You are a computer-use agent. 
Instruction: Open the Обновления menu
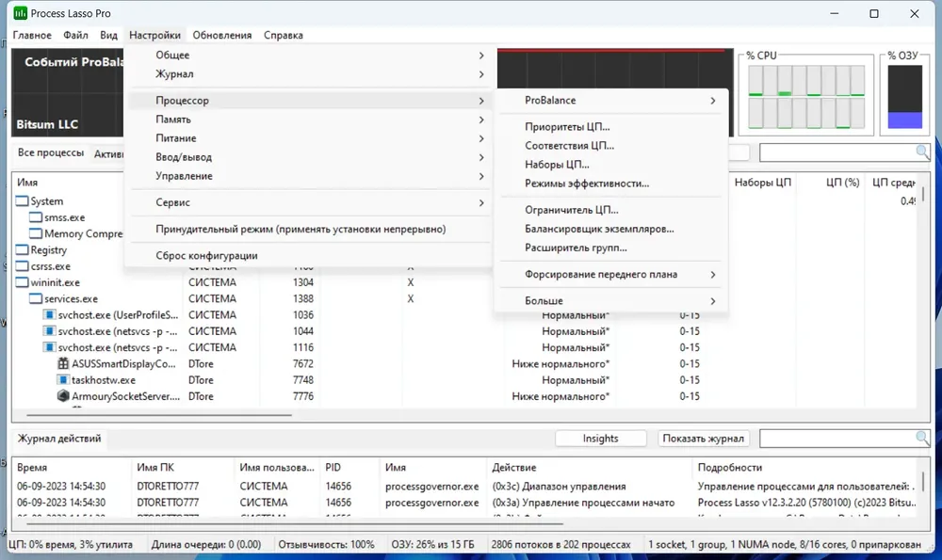[221, 35]
